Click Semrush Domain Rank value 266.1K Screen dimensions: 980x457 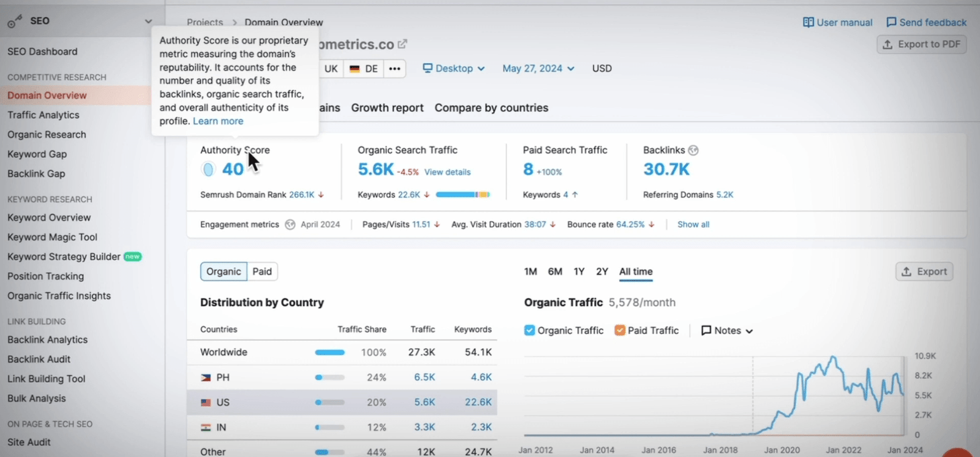tap(301, 195)
